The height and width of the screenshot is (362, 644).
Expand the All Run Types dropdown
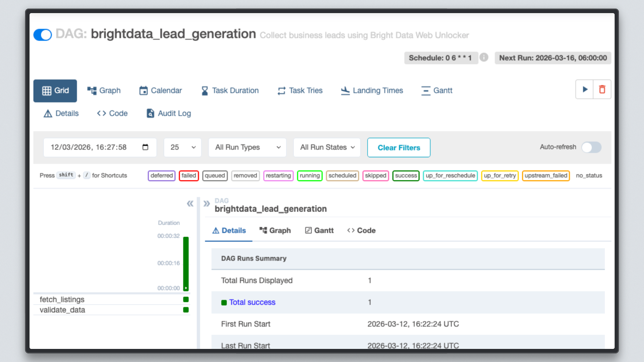click(x=247, y=147)
